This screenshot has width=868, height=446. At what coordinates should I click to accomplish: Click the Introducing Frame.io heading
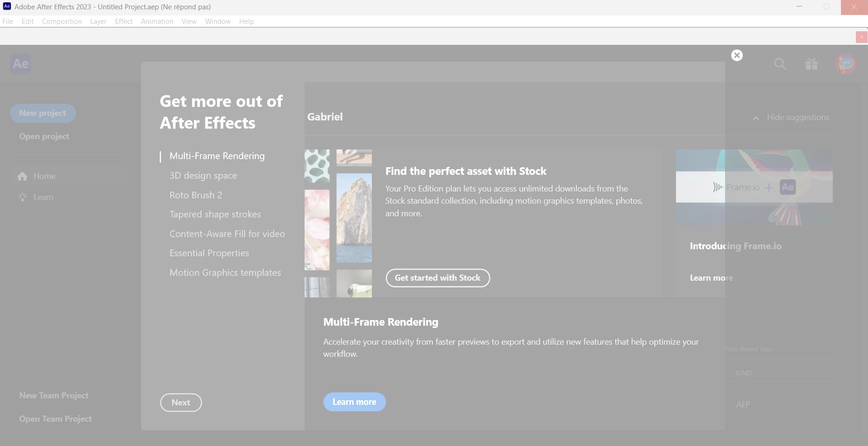[x=736, y=246]
